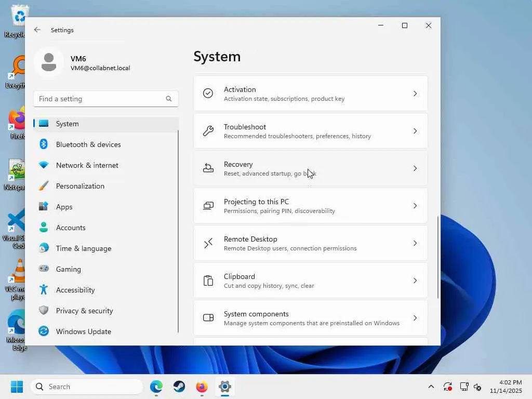
Task: Open the Activation label
Action: click(x=240, y=89)
